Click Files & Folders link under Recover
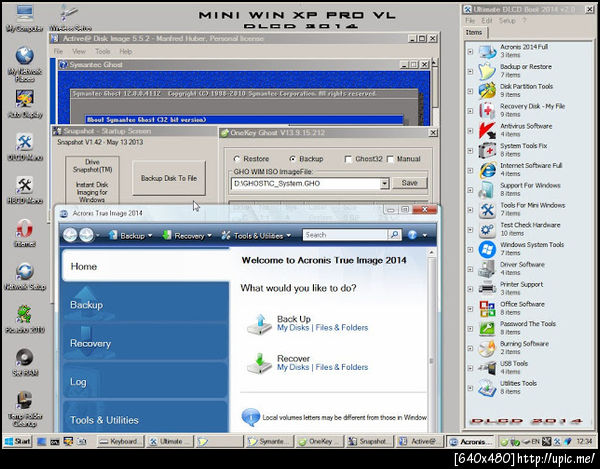 342,367
